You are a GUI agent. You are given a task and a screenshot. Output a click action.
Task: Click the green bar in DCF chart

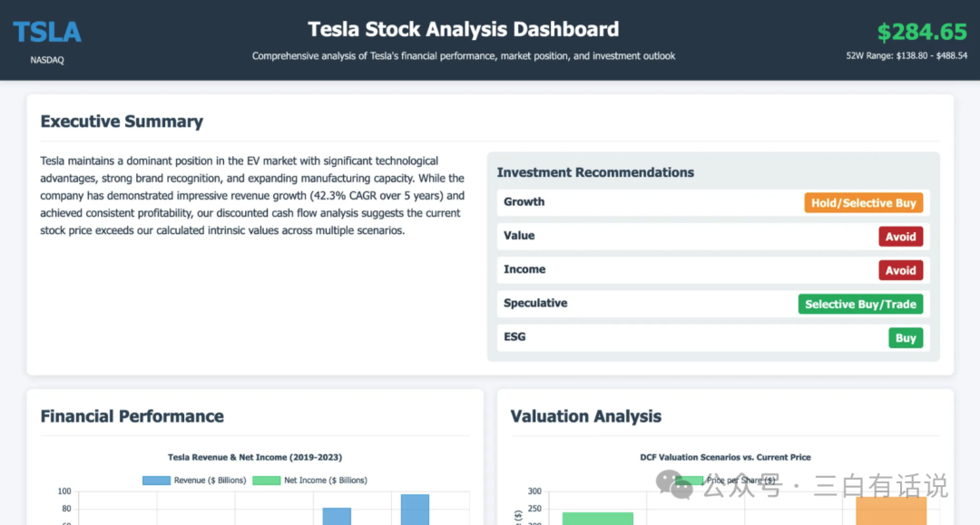597,518
